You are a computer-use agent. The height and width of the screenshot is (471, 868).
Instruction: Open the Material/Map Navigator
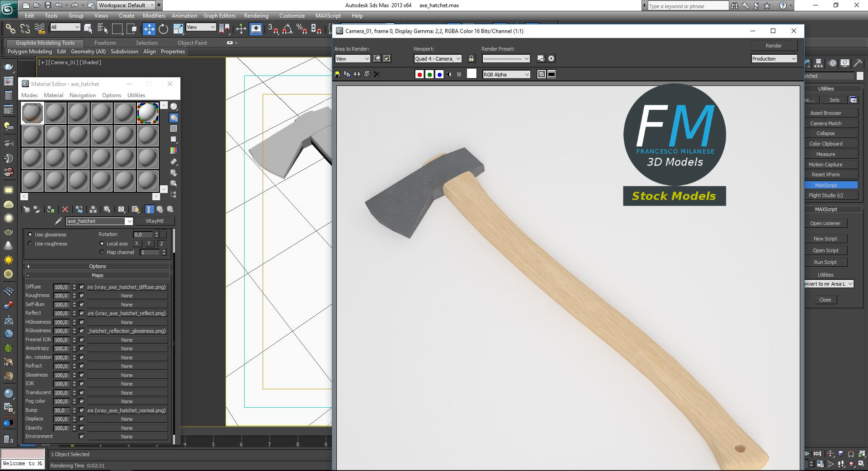[x=174, y=194]
